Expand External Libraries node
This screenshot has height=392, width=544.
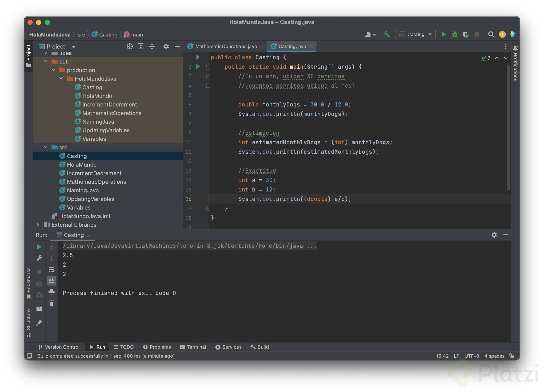[x=38, y=224]
